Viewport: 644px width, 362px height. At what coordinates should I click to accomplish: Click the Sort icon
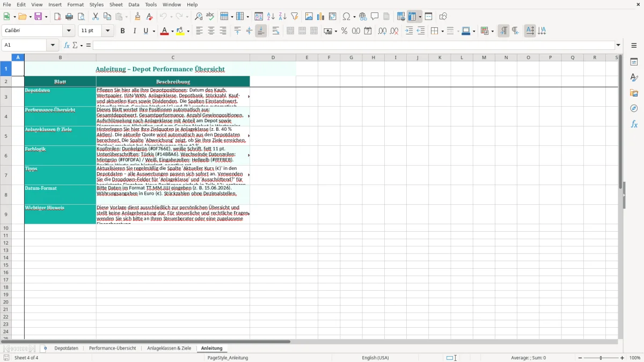coord(259,17)
